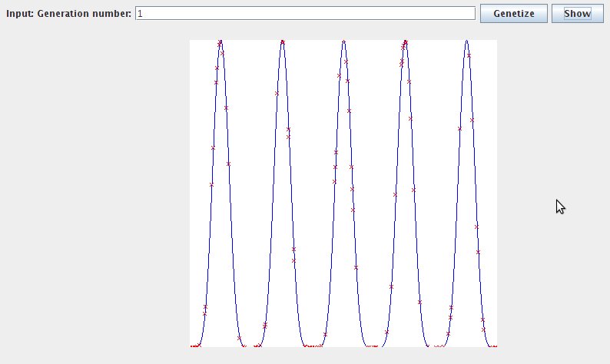
Task: Click red marker at base of first peak's right slope
Action: 239,338
